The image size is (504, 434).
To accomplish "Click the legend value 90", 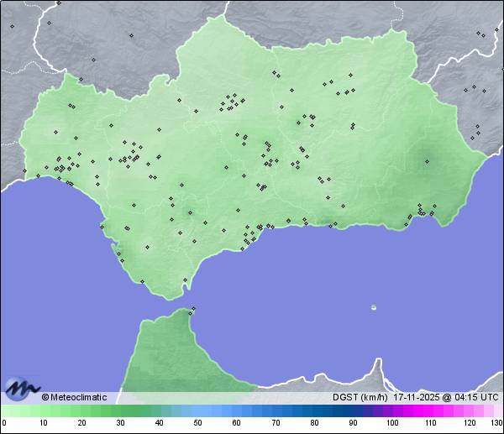I will pos(353,423).
